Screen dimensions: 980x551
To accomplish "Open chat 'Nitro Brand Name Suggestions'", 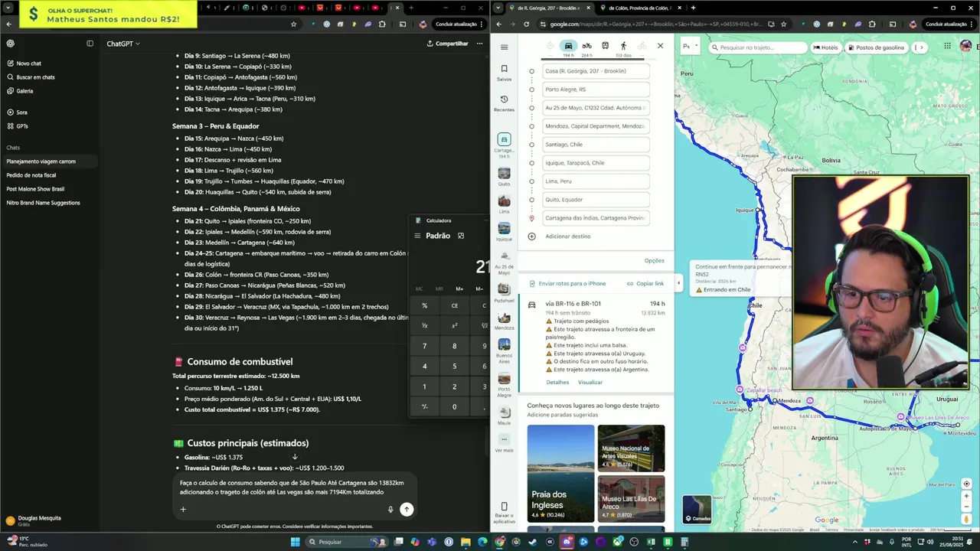I will click(x=43, y=203).
